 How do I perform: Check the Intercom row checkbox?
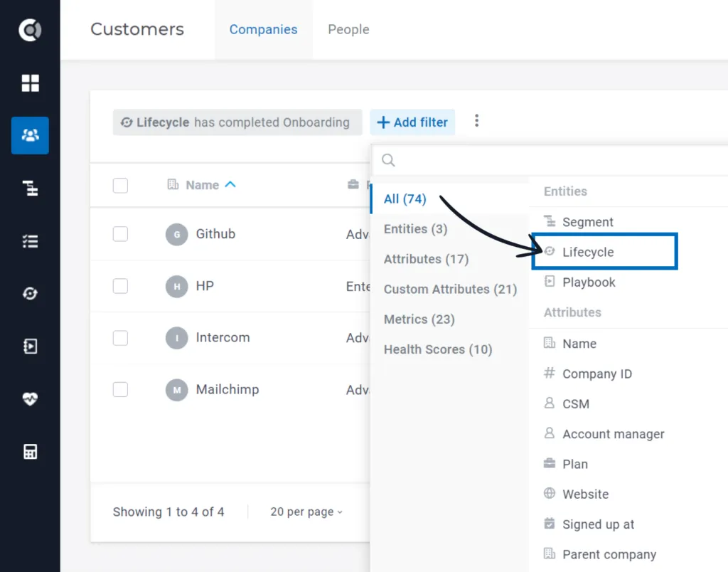click(x=120, y=338)
